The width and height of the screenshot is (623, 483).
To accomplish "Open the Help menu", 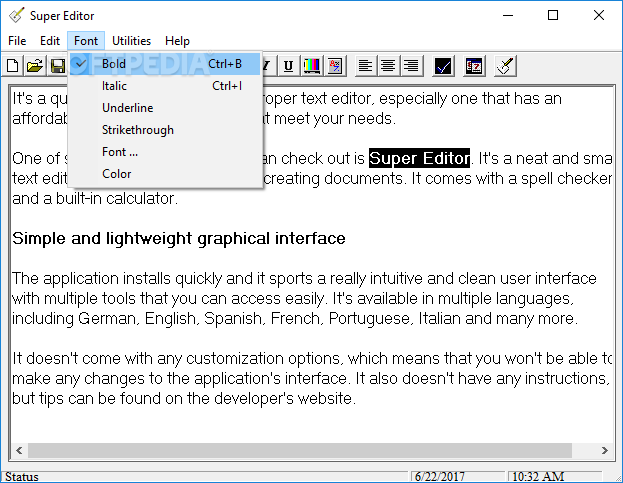I will (177, 41).
